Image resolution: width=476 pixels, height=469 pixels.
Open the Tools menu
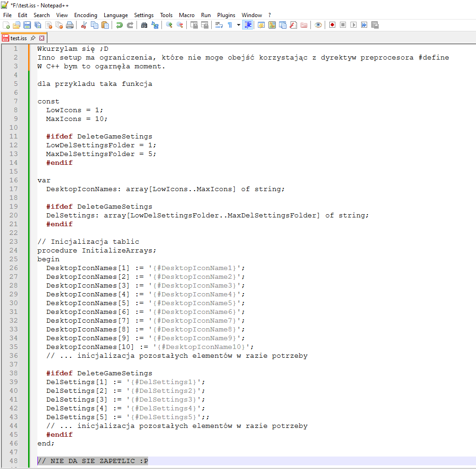click(x=167, y=15)
